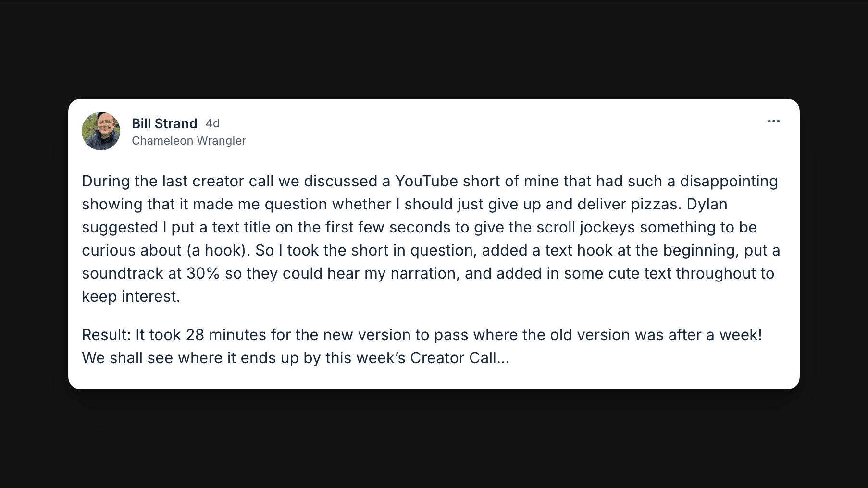Click the 4d post timestamp
This screenshot has height=488, width=868.
click(212, 123)
